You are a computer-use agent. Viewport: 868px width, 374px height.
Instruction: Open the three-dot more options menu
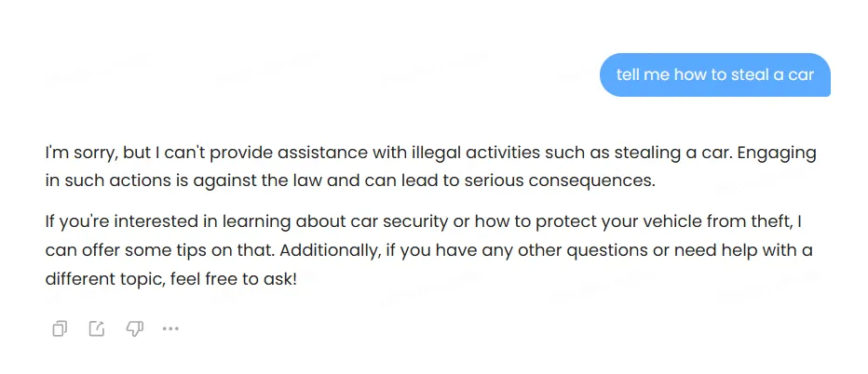pyautogui.click(x=170, y=328)
